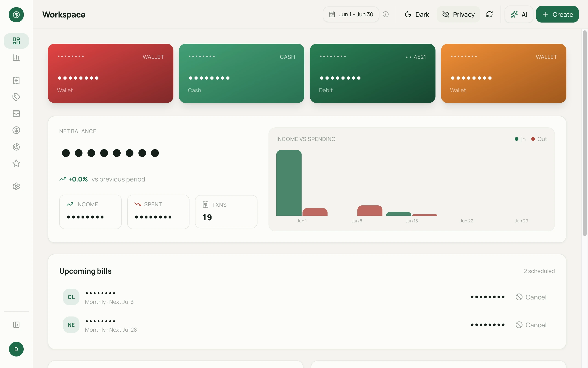Click the NE bill avatar
Viewport: 588px width, 368px height.
pos(71,325)
